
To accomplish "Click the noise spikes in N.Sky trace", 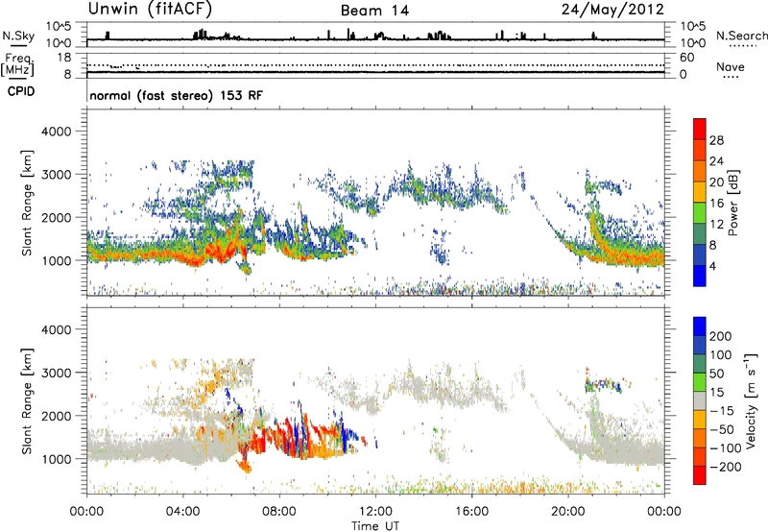I will click(x=201, y=35).
